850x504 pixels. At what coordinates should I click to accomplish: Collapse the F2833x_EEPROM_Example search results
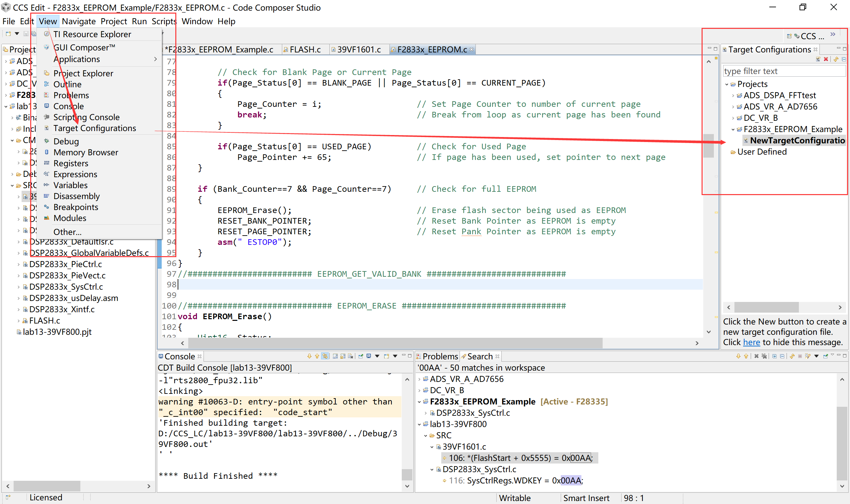pyautogui.click(x=420, y=401)
